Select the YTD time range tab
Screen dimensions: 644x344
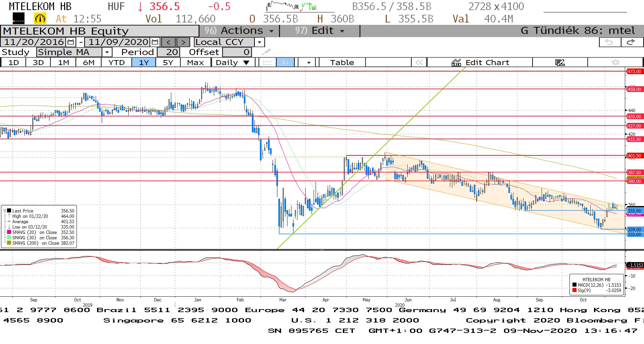[x=117, y=62]
